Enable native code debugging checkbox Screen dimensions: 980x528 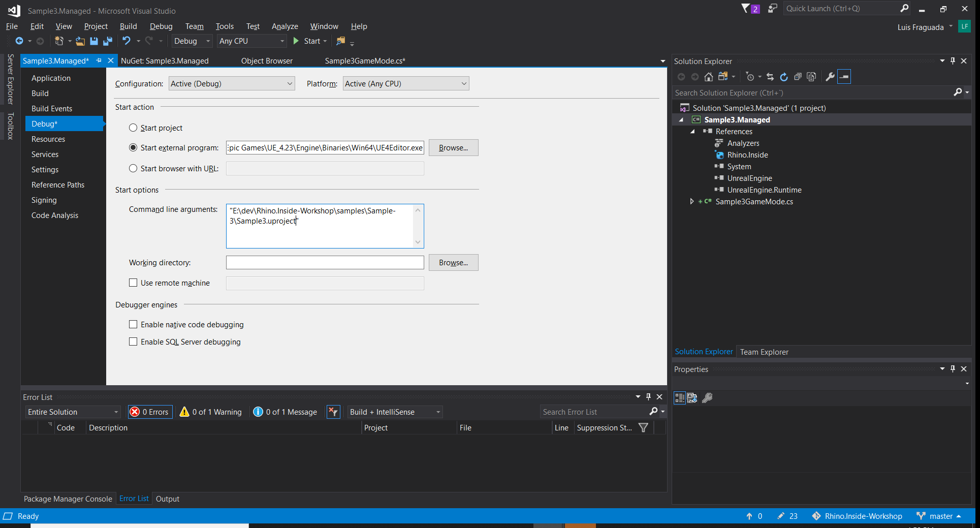(133, 324)
